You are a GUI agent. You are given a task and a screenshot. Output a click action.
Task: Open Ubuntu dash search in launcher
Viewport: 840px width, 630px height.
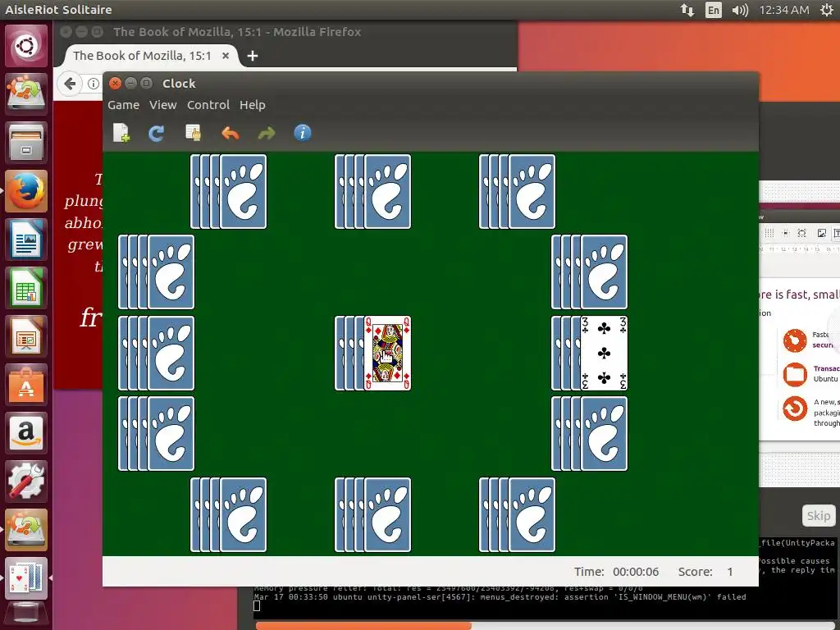coord(26,46)
